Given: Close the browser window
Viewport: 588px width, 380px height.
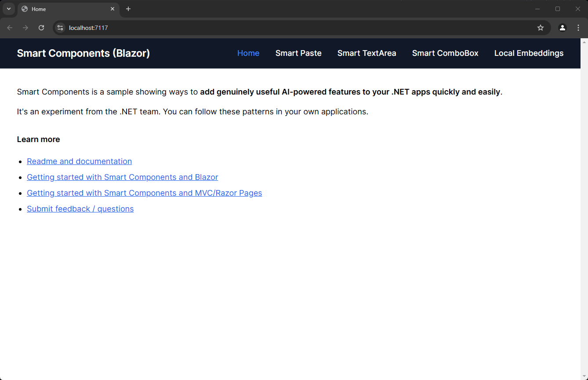Looking at the screenshot, I should coord(578,9).
